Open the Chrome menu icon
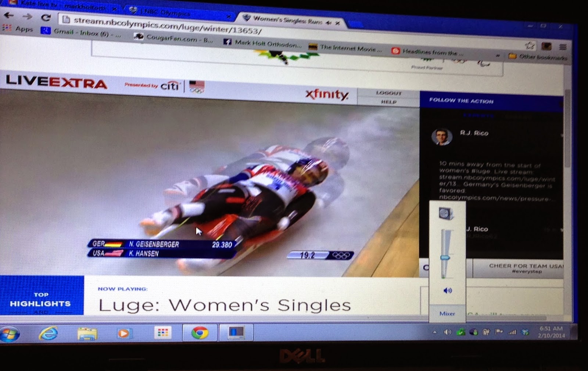The width and height of the screenshot is (588, 371). [562, 47]
